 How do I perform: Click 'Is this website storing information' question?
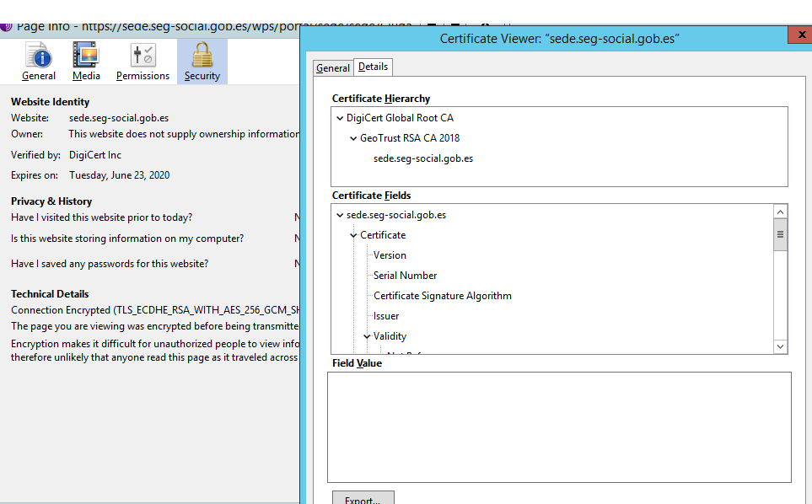point(126,239)
